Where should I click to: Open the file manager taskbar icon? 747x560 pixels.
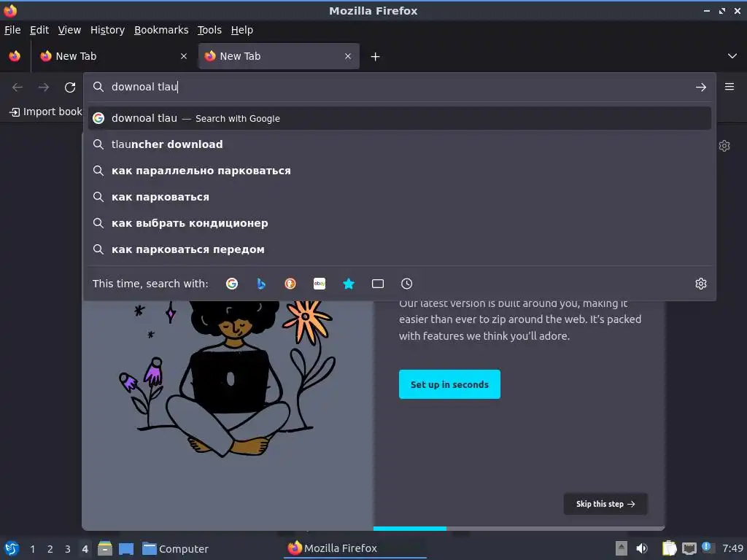coord(105,548)
